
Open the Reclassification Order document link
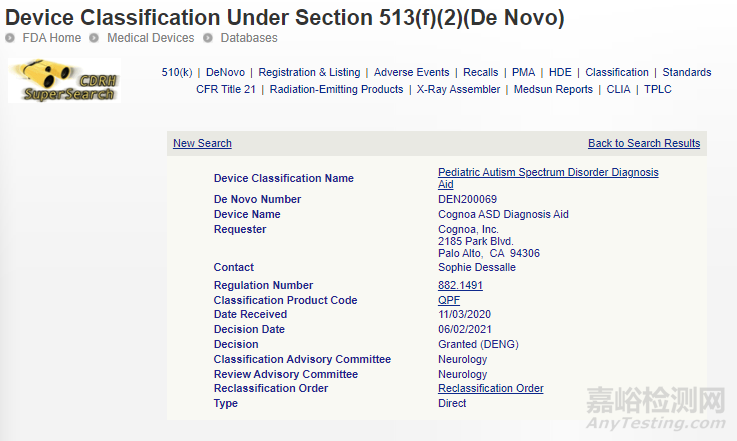coord(490,388)
